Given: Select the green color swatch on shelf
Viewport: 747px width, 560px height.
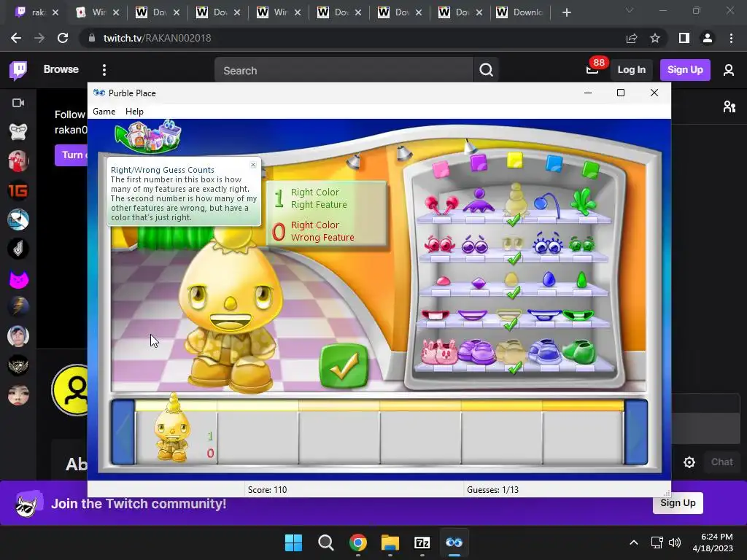Looking at the screenshot, I should click(591, 169).
